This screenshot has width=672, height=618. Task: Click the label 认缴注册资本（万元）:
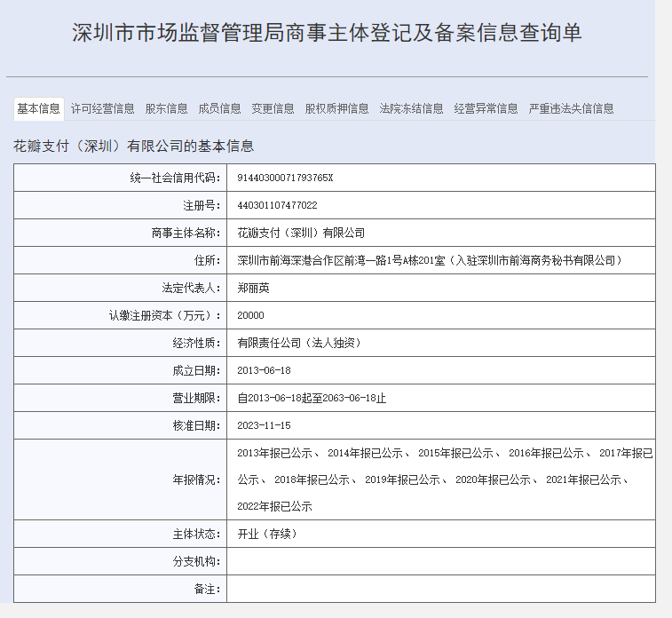[165, 315]
